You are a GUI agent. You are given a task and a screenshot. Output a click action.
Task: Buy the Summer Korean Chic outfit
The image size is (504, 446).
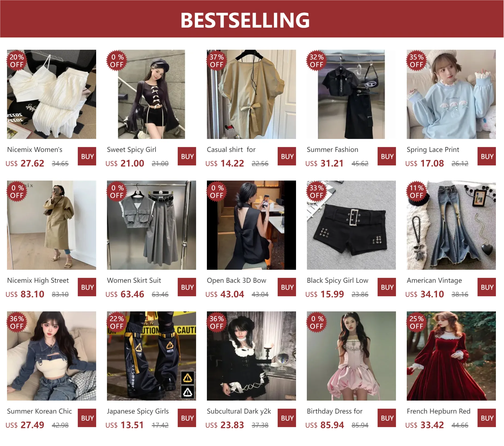coord(87,418)
